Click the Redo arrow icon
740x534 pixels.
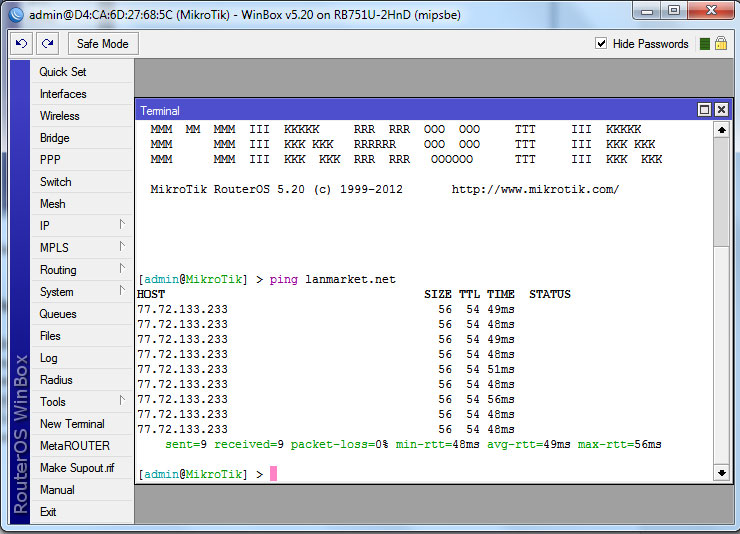pos(47,44)
